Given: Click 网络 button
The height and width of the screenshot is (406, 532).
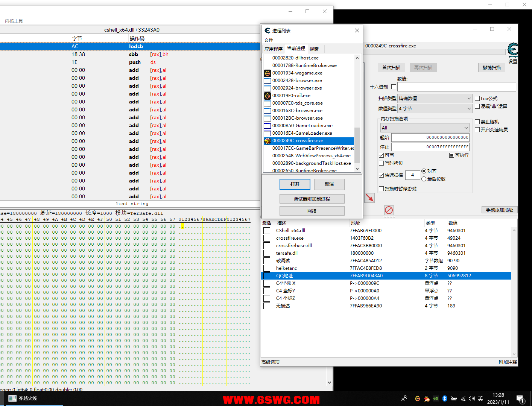Looking at the screenshot, I should pos(312,211).
